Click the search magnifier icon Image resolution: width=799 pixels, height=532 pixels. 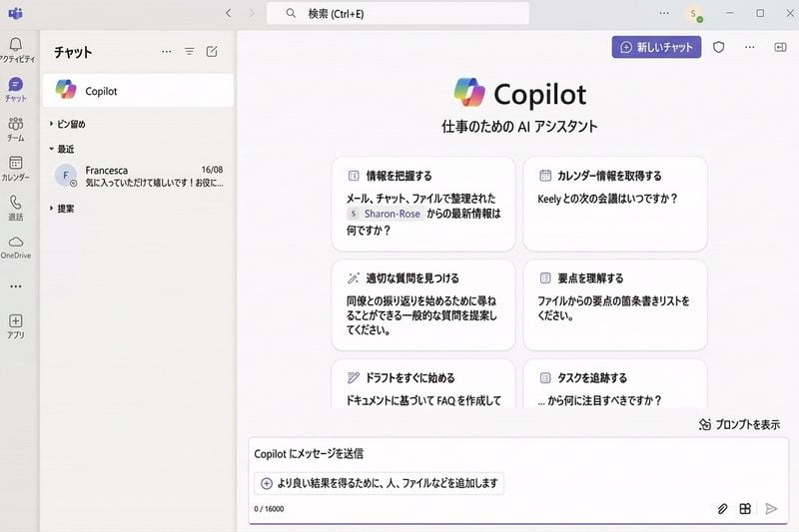pos(291,13)
